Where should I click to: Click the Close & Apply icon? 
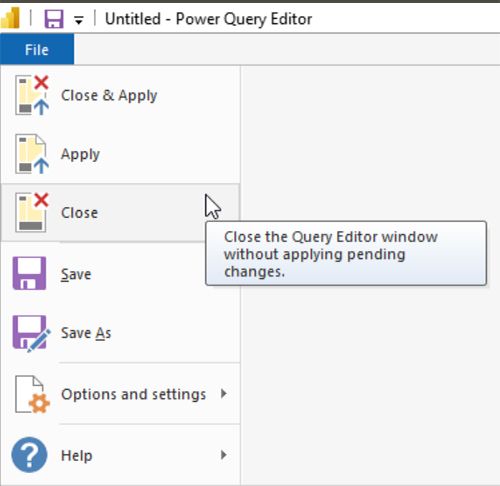click(x=32, y=95)
